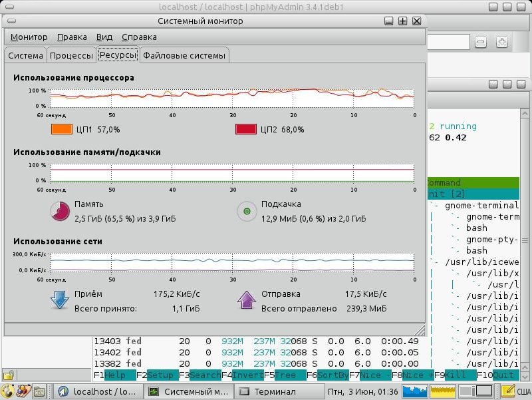
Task: Click the orange ЦП1 color swatch
Action: tap(62, 129)
